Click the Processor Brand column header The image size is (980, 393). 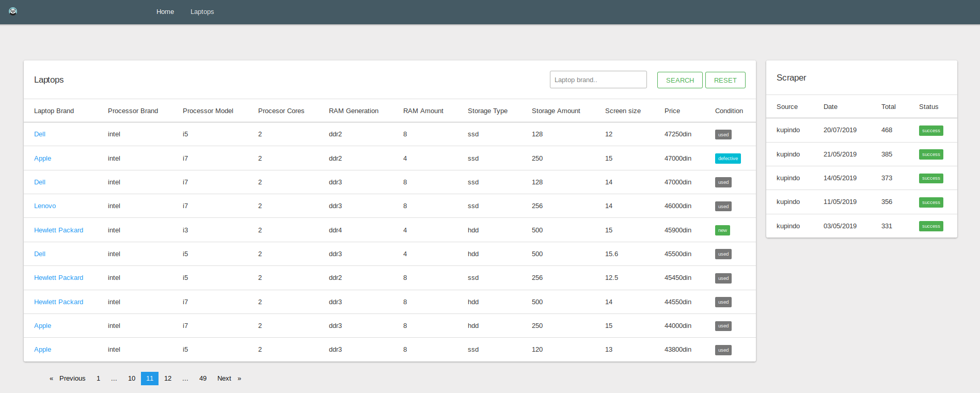tap(133, 111)
